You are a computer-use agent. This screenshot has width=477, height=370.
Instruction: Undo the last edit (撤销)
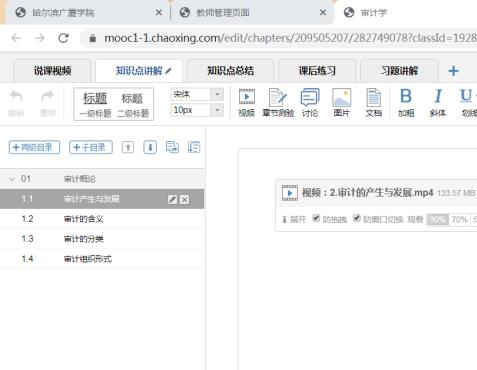16,104
